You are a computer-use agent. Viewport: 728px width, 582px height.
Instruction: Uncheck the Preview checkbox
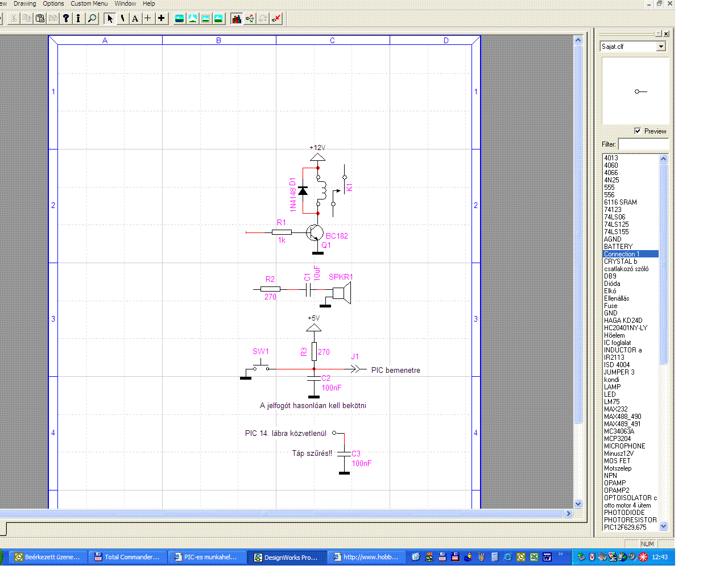(638, 131)
